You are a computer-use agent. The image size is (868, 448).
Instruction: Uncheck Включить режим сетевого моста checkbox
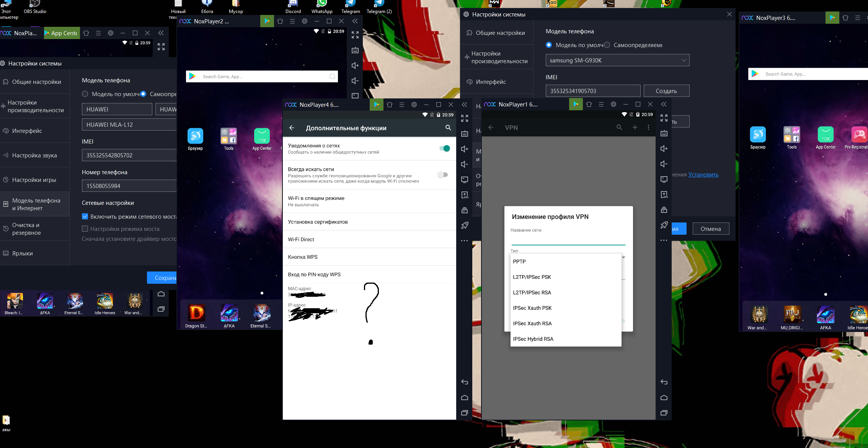click(x=85, y=216)
